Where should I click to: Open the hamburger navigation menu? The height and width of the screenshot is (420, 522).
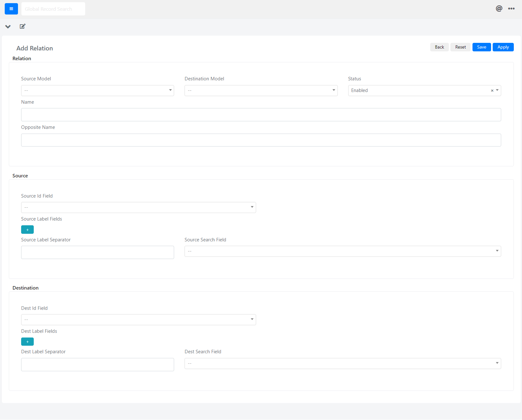[11, 9]
